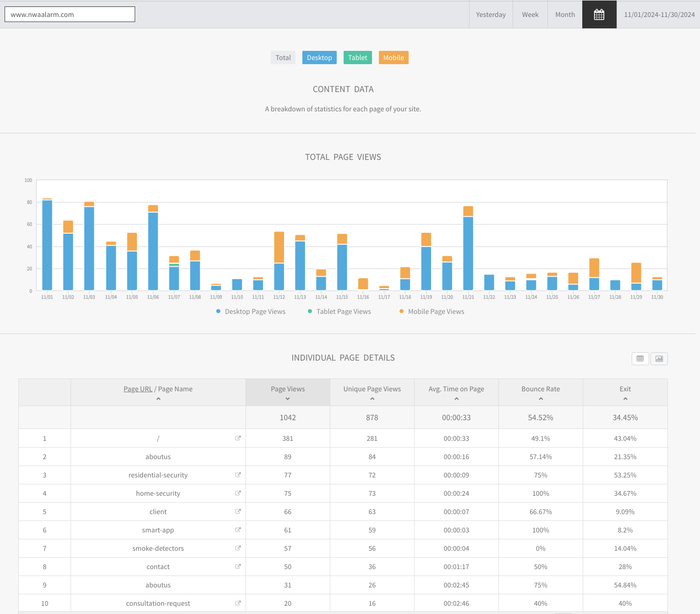Screen dimensions: 700x614
Task: Open external link for residential-security page
Action: (x=238, y=475)
